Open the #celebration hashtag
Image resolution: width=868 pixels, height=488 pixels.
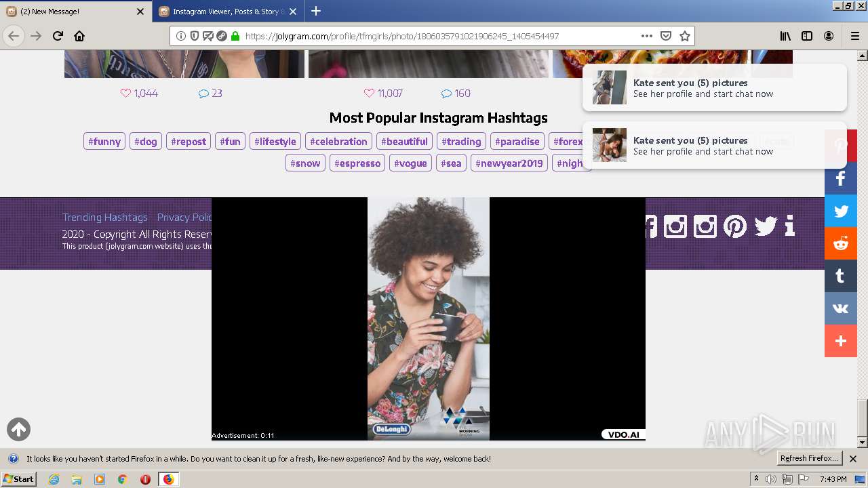338,142
